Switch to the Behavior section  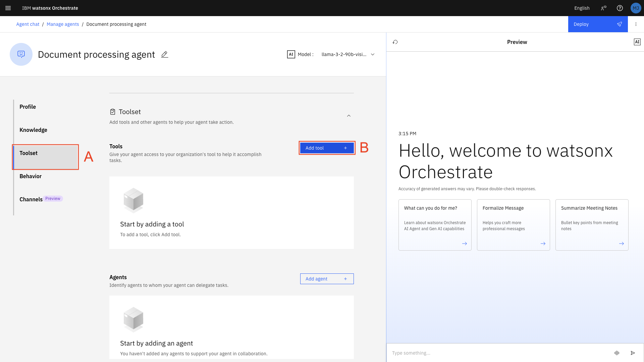(x=31, y=176)
